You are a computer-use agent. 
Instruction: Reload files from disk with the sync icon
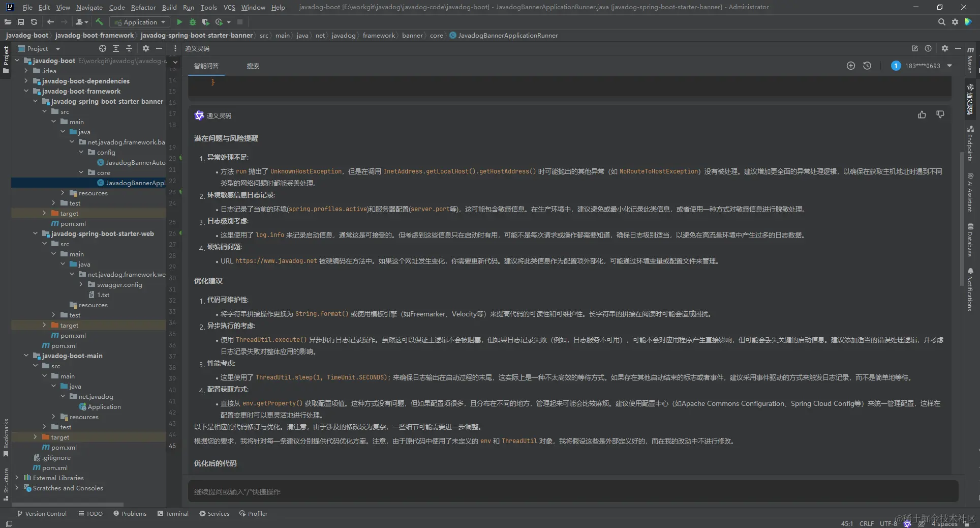(34, 22)
